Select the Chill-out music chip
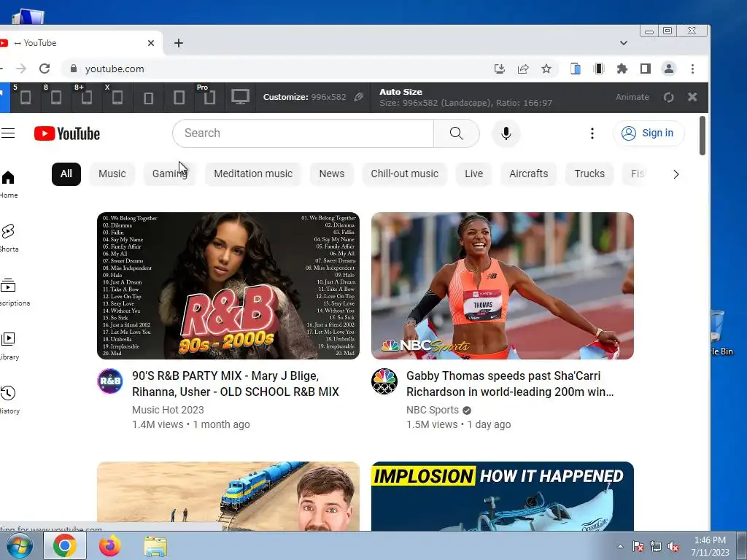The height and width of the screenshot is (560, 747). 404,174
